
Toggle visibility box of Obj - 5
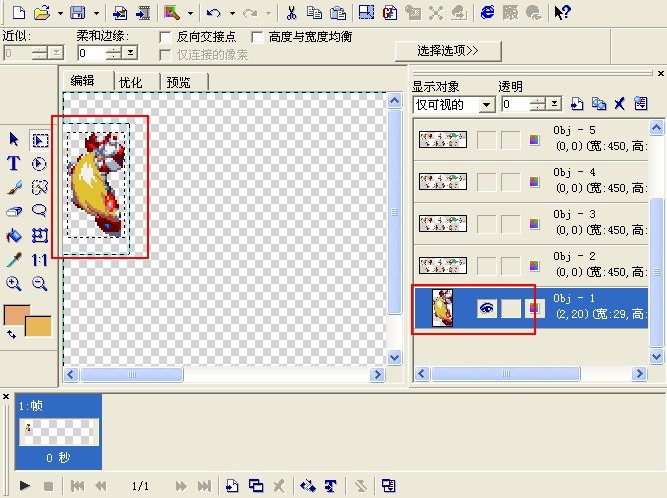pyautogui.click(x=487, y=140)
